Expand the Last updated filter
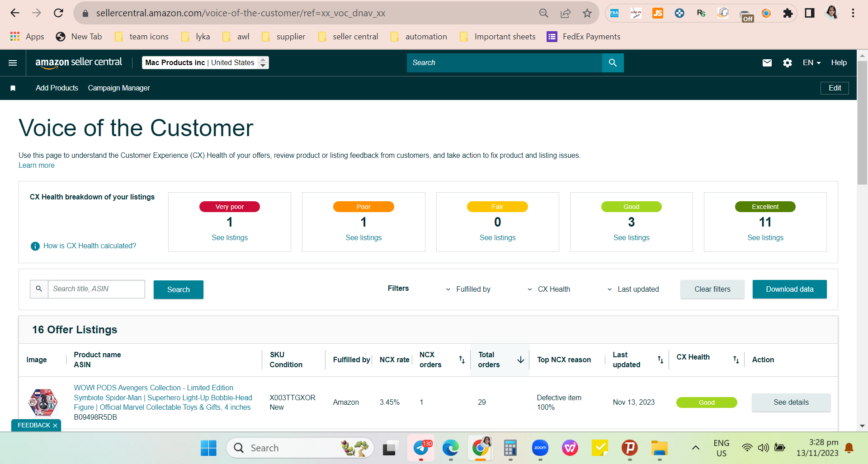 click(x=633, y=289)
